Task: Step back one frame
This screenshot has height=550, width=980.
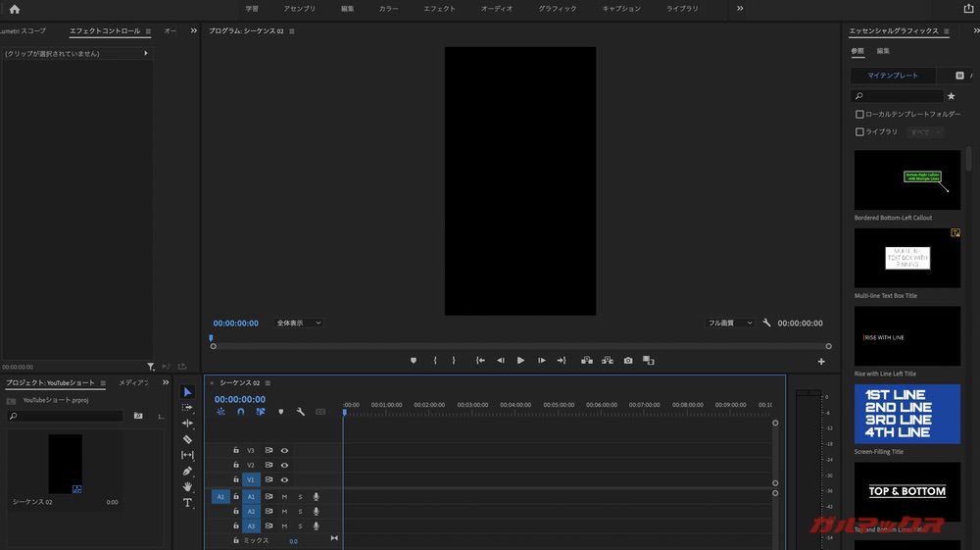Action: point(501,361)
